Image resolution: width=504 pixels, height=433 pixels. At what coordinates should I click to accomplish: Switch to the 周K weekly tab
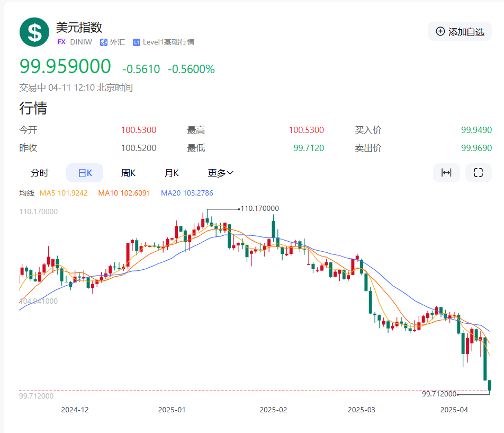coord(128,173)
